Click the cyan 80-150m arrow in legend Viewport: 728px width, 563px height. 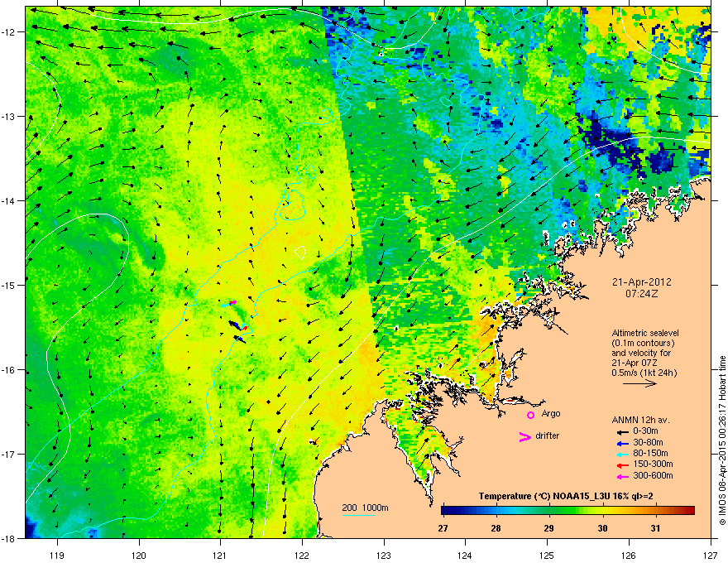(x=621, y=454)
